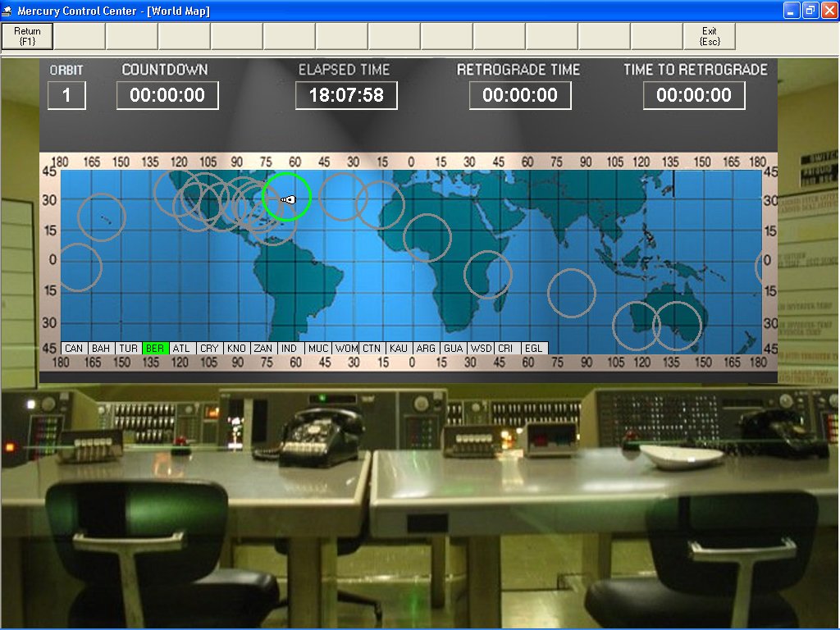Click the tracking circle in the Indian Ocean
This screenshot has height=630, width=840.
point(572,293)
